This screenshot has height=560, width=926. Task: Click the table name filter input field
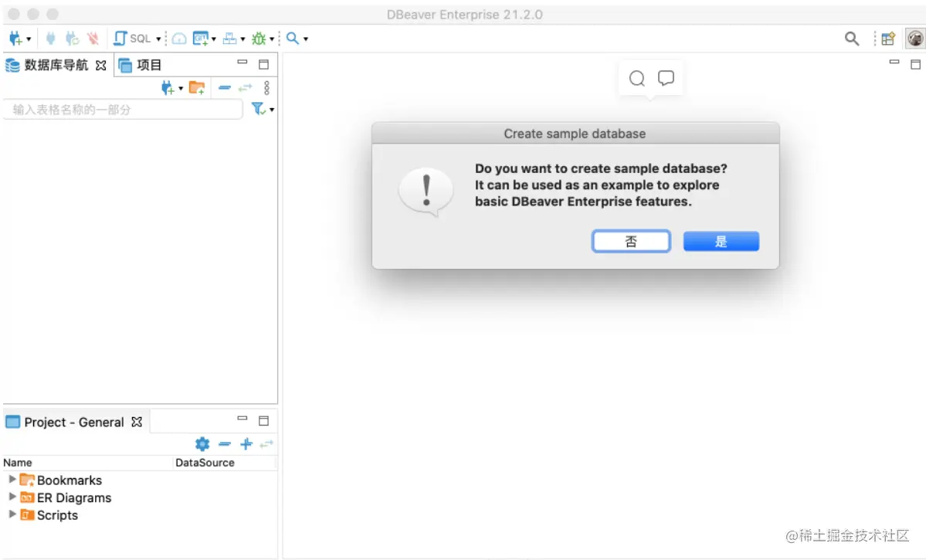click(x=123, y=109)
